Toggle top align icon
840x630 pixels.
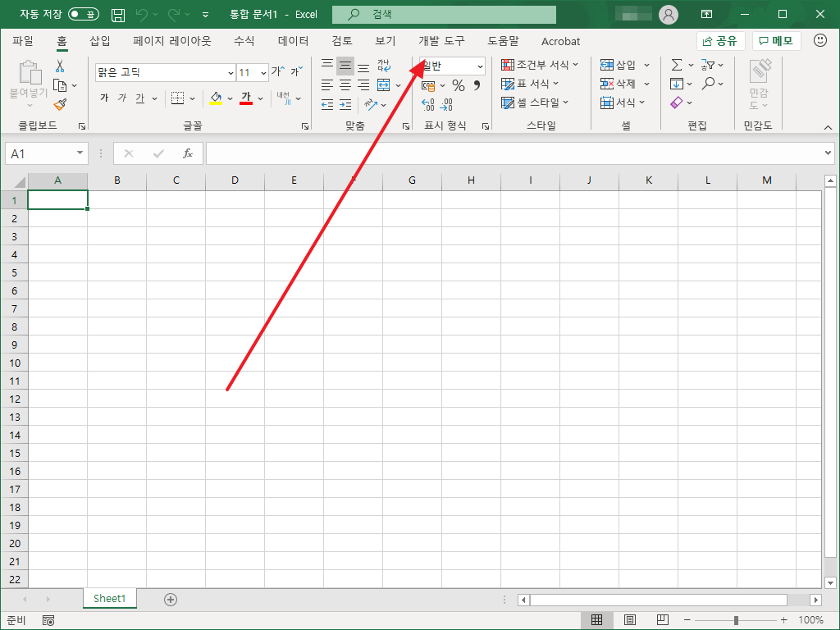point(327,66)
